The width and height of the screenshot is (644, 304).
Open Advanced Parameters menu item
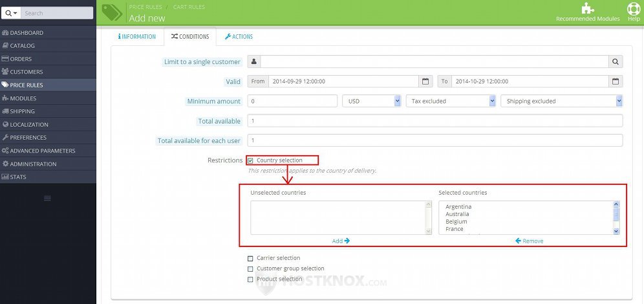click(48, 151)
